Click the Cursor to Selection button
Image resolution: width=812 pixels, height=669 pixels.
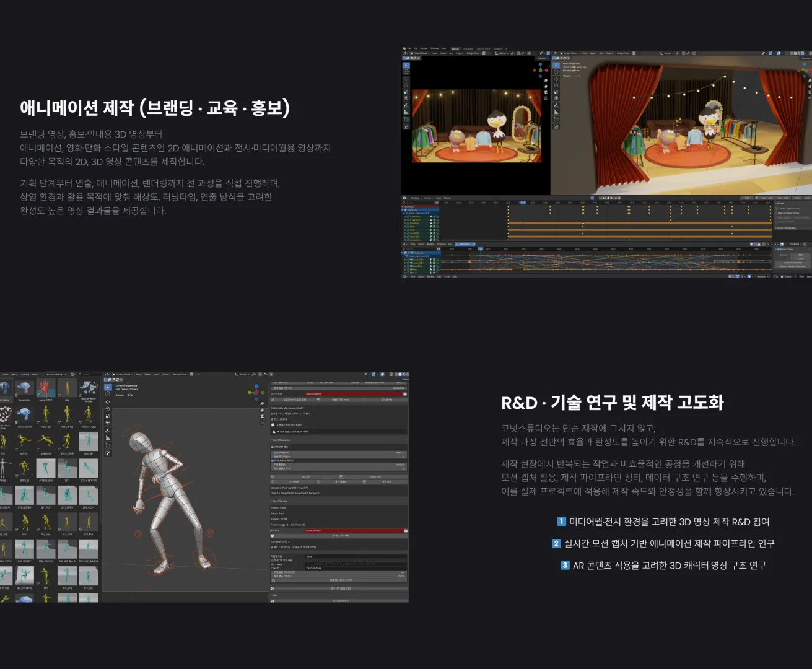tap(793, 263)
